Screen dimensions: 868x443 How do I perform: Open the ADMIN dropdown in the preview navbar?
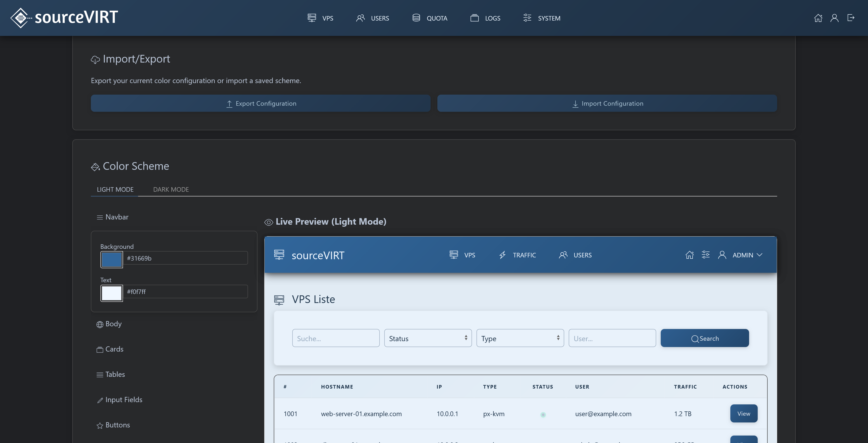click(740, 255)
